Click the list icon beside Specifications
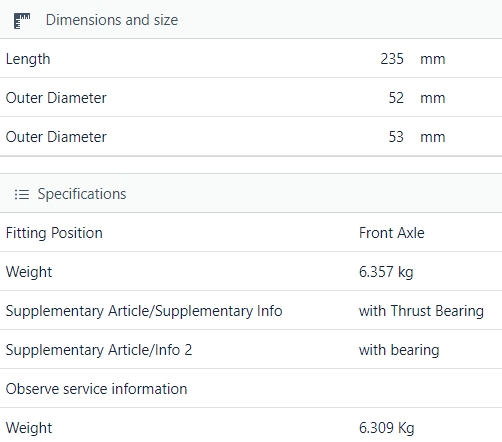This screenshot has width=502, height=442. coord(22,194)
